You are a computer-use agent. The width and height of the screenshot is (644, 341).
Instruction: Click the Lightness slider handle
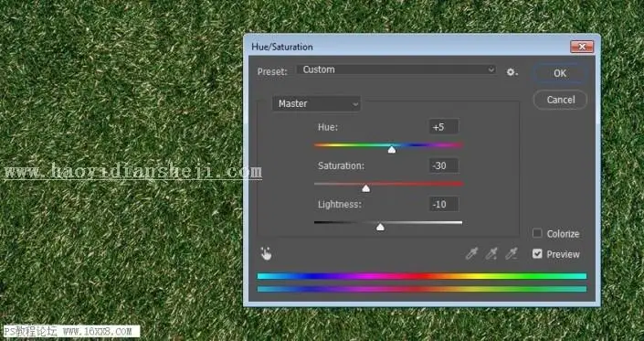380,227
